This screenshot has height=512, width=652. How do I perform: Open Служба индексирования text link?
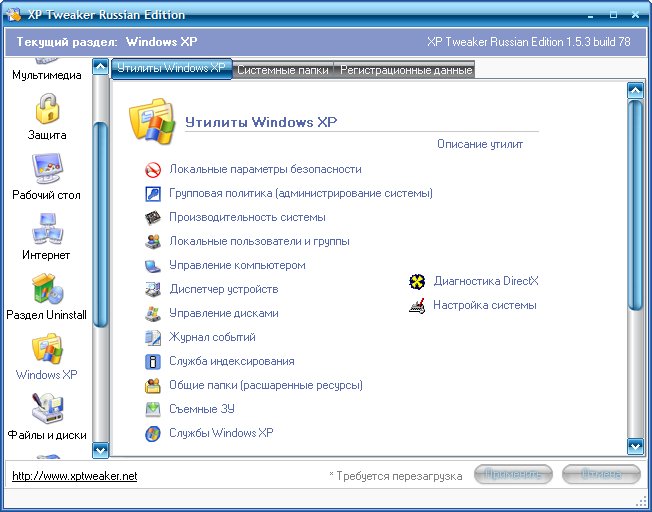pos(232,361)
